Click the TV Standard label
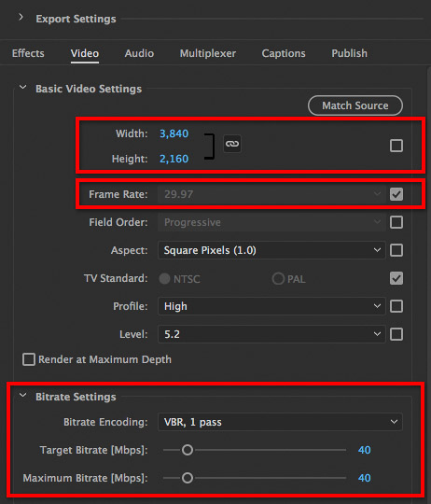 pyautogui.click(x=116, y=278)
